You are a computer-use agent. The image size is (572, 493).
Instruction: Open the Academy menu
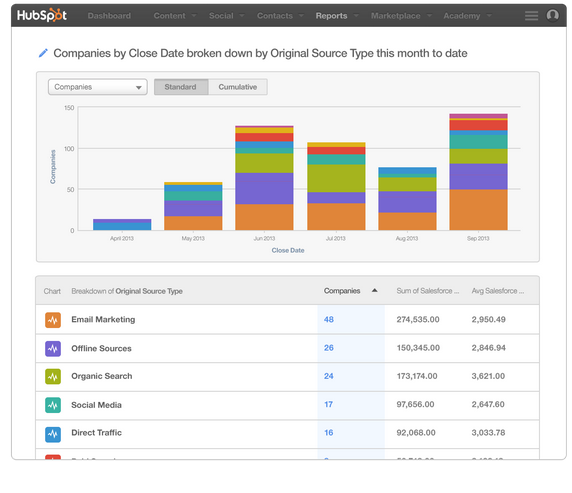(x=462, y=16)
